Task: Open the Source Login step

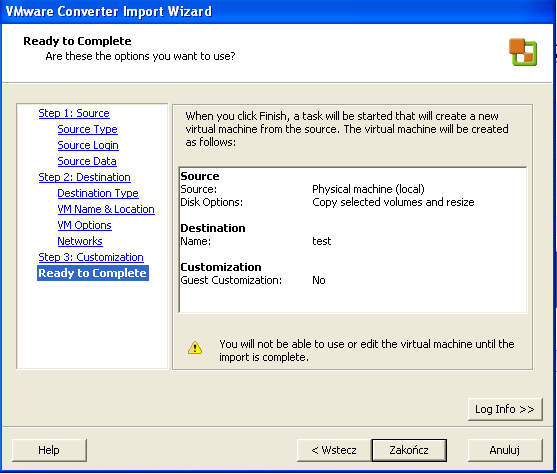Action: point(88,145)
